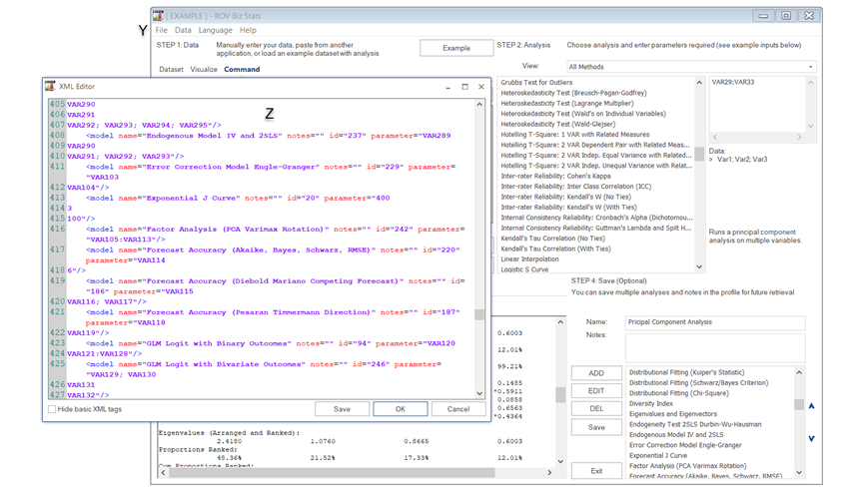Select Linear Interpolation method
This screenshot has height=491, width=868.
tap(529, 259)
